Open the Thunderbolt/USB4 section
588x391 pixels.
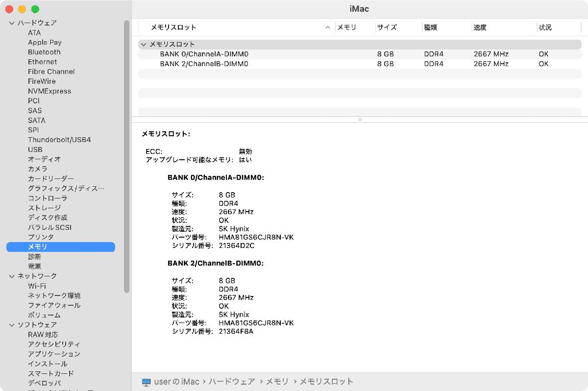coord(59,140)
